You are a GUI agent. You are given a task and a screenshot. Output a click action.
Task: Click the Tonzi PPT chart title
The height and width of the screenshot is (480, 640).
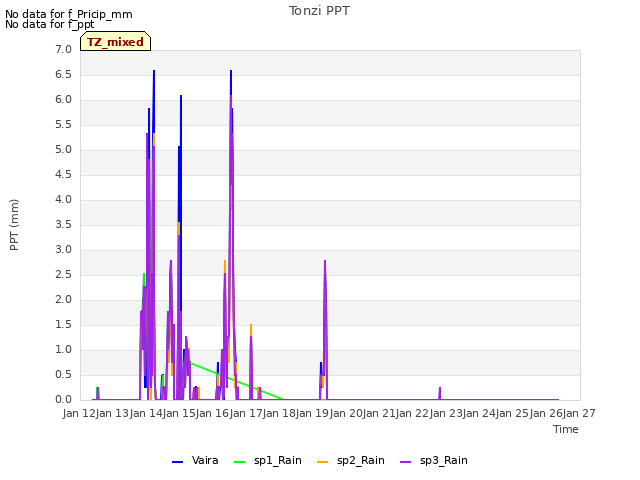[319, 11]
